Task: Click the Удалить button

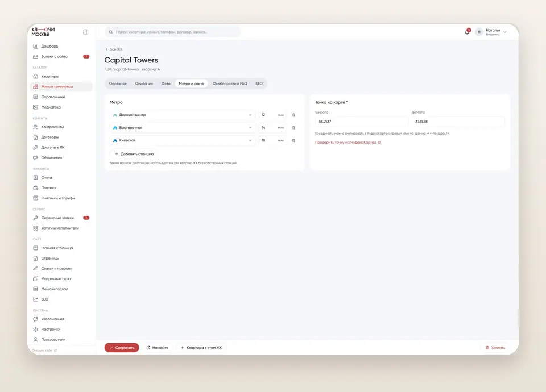Action: 495,348
